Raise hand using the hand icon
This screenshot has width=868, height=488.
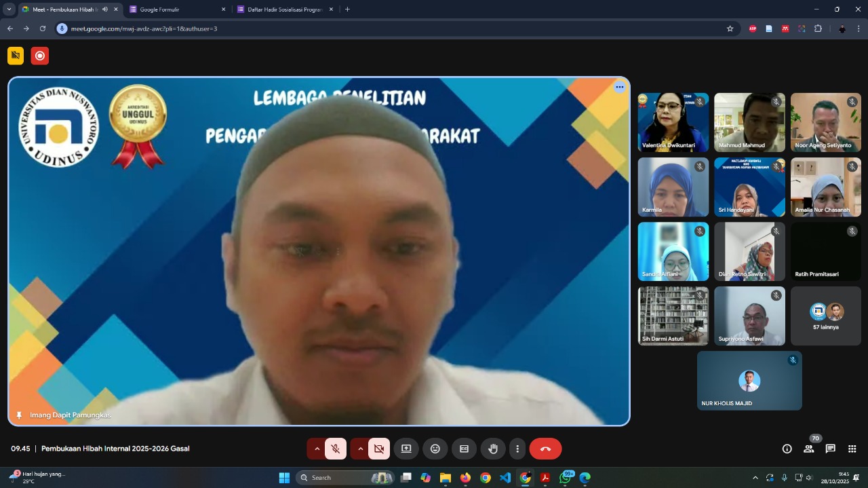[x=493, y=449]
